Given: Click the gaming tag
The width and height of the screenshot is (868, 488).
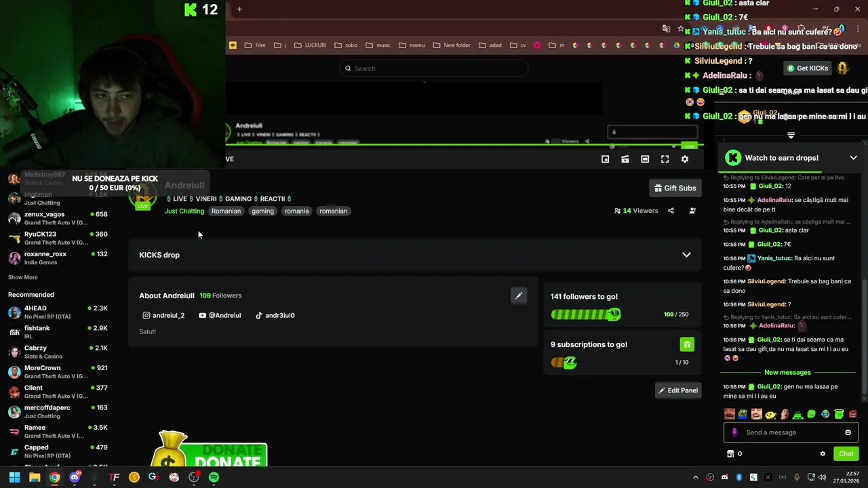Looking at the screenshot, I should [262, 211].
